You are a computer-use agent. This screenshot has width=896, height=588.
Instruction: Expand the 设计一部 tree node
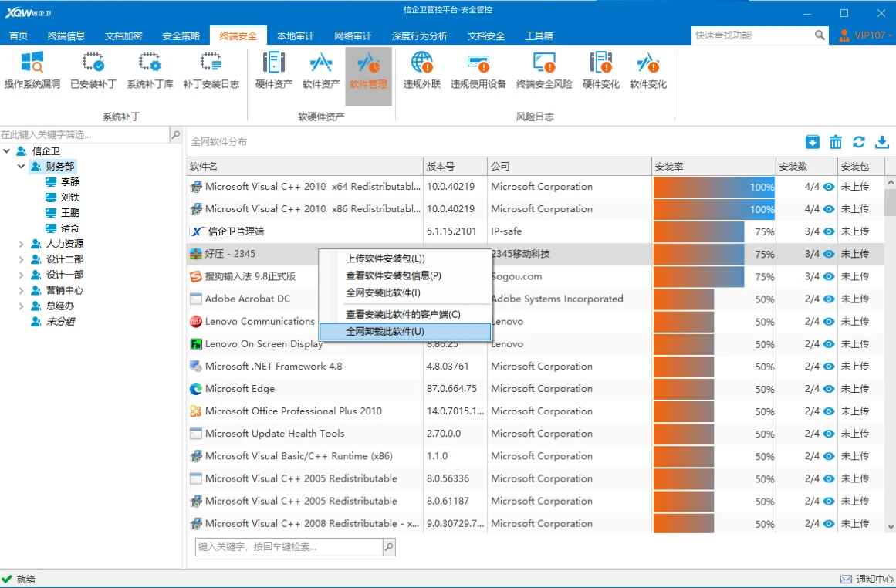point(21,275)
